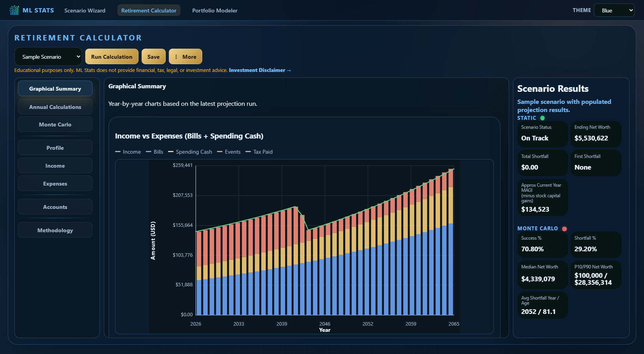Viewport: 644px width, 354px height.
Task: Click the ML Stats logo icon
Action: (x=14, y=10)
